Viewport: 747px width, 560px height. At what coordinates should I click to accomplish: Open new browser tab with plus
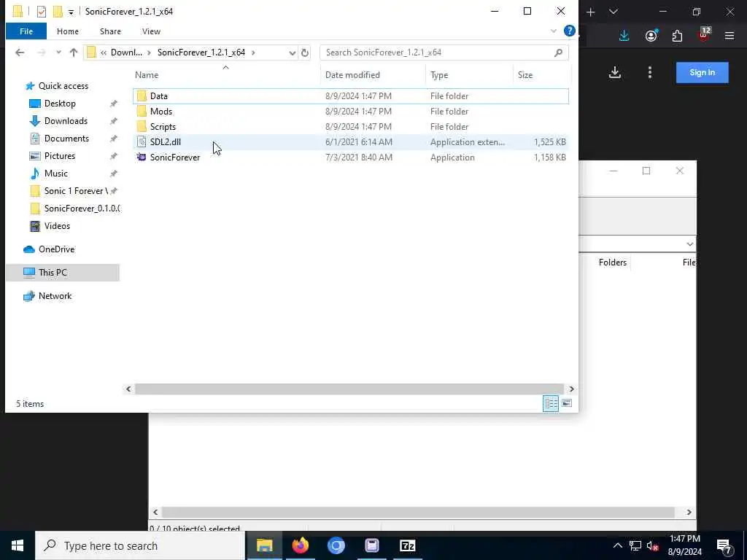click(591, 12)
